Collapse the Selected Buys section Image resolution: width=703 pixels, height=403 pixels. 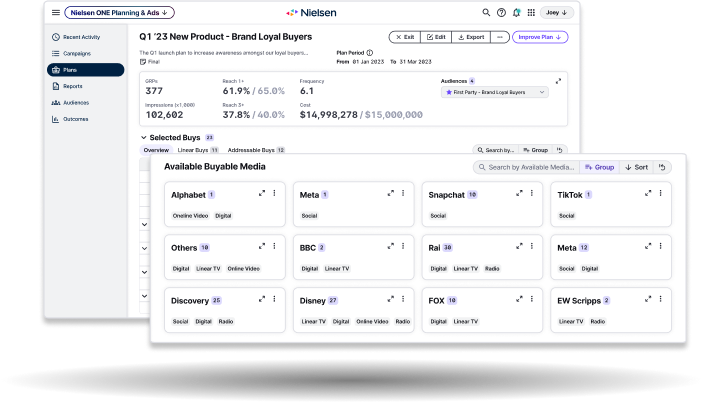[x=143, y=137]
